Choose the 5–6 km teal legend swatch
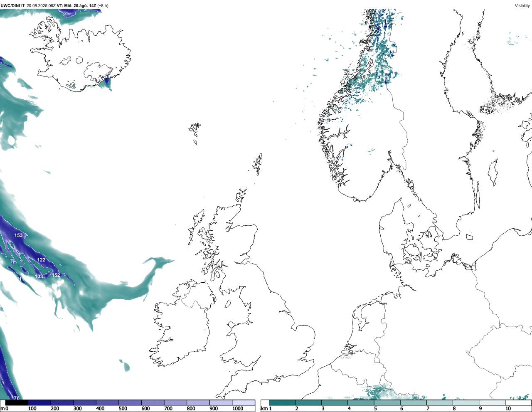Viewport: 532px width, 412px height. [387, 403]
